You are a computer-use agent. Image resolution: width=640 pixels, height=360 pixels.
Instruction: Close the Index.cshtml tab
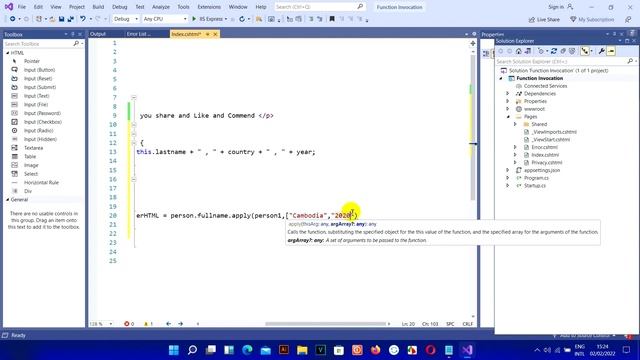point(215,34)
